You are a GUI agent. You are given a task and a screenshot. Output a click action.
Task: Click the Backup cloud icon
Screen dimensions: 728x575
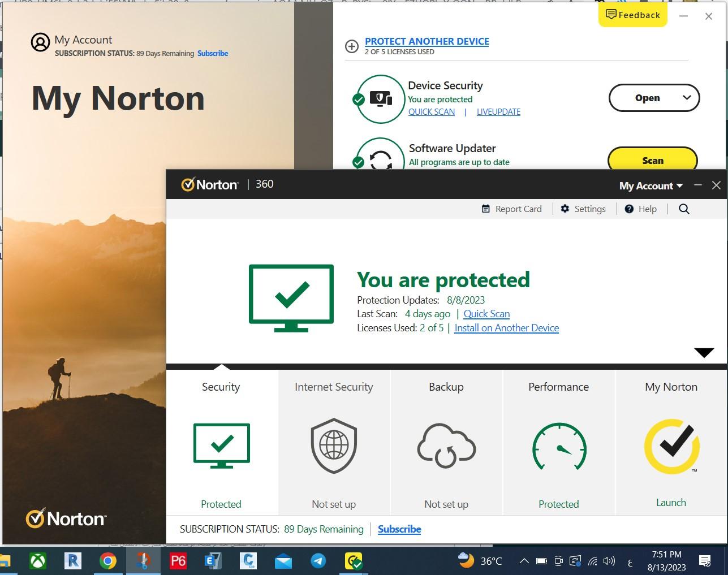coord(446,446)
